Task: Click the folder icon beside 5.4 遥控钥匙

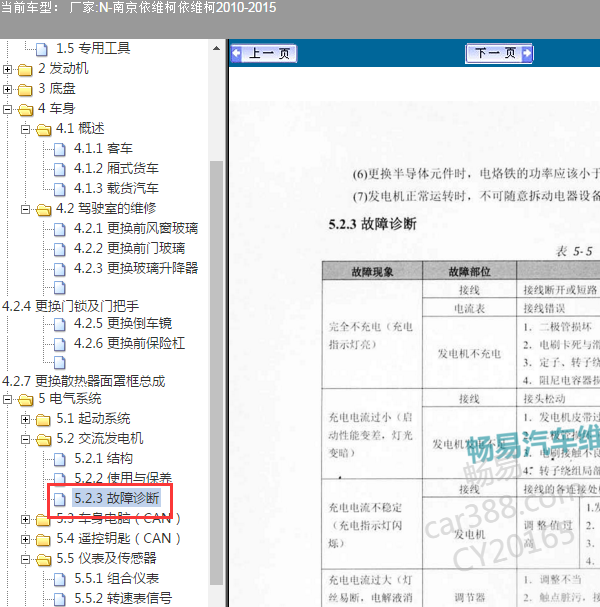Action: pos(43,540)
